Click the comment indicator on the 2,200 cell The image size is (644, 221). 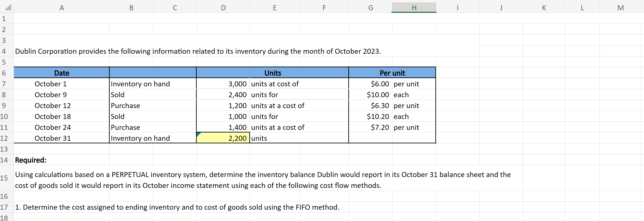pos(198,134)
